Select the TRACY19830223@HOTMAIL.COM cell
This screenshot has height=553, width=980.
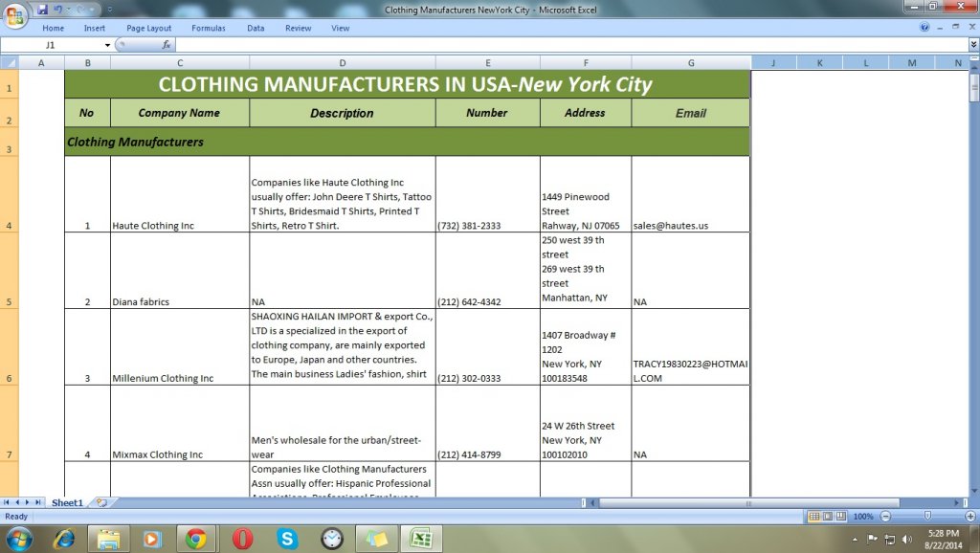point(691,346)
